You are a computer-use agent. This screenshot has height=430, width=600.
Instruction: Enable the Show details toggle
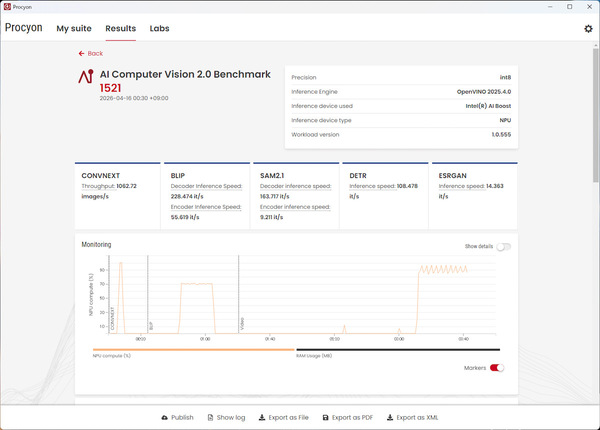[504, 247]
